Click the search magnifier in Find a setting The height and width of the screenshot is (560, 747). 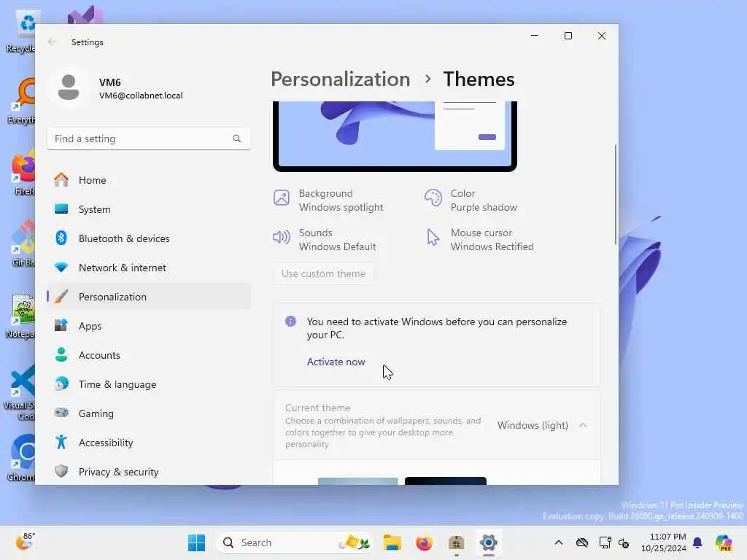(237, 139)
